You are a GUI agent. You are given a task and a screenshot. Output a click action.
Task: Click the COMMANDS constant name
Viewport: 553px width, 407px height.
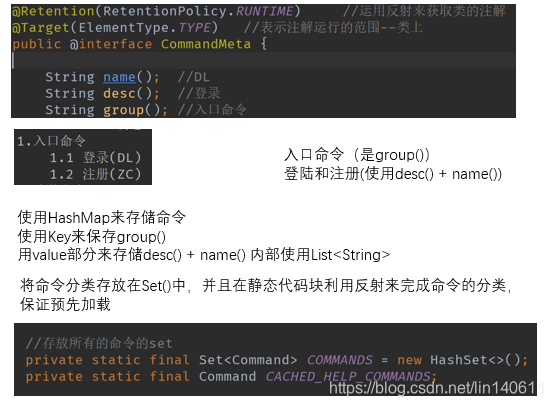tap(340, 360)
